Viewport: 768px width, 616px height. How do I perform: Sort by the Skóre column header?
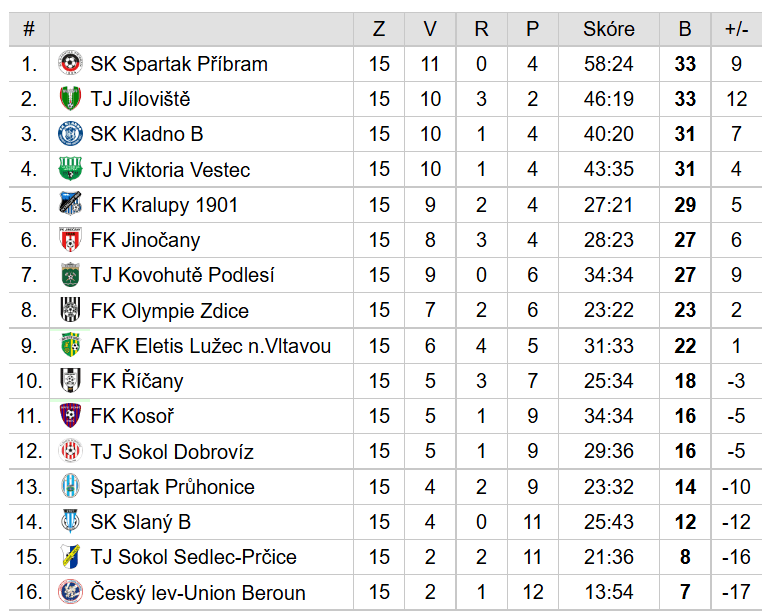point(609,29)
